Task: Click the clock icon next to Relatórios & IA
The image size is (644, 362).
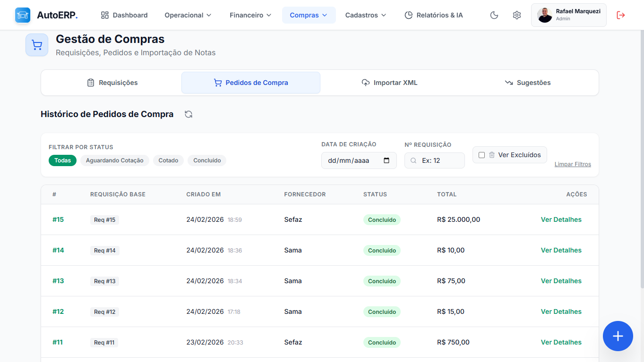Action: [x=408, y=15]
